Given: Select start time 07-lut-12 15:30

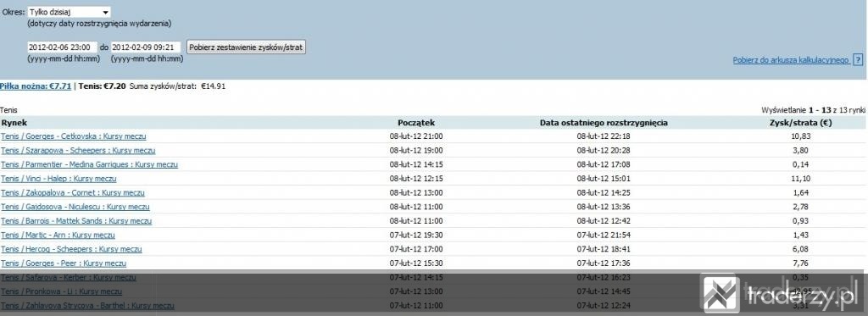Looking at the screenshot, I should [x=416, y=263].
